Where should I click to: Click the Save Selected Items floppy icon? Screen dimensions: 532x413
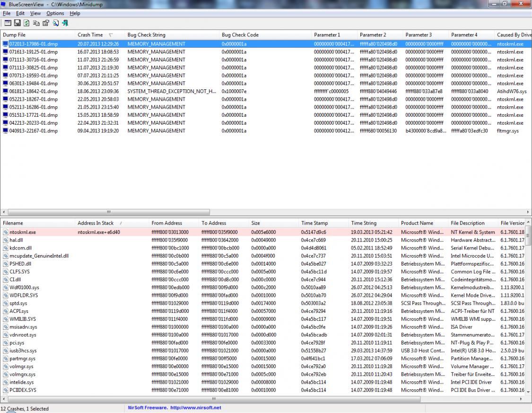[17, 23]
